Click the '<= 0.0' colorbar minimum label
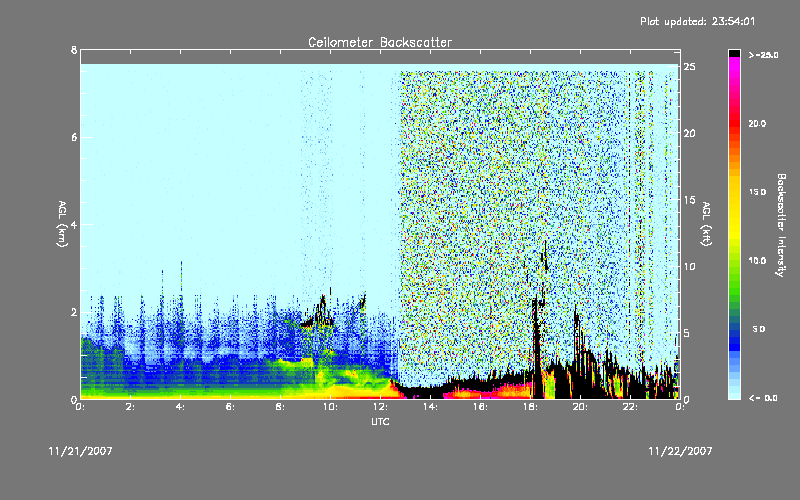 763,397
